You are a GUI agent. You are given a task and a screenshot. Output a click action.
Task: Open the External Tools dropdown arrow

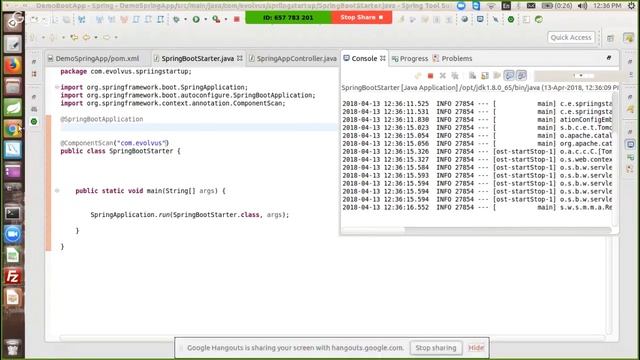click(226, 19)
